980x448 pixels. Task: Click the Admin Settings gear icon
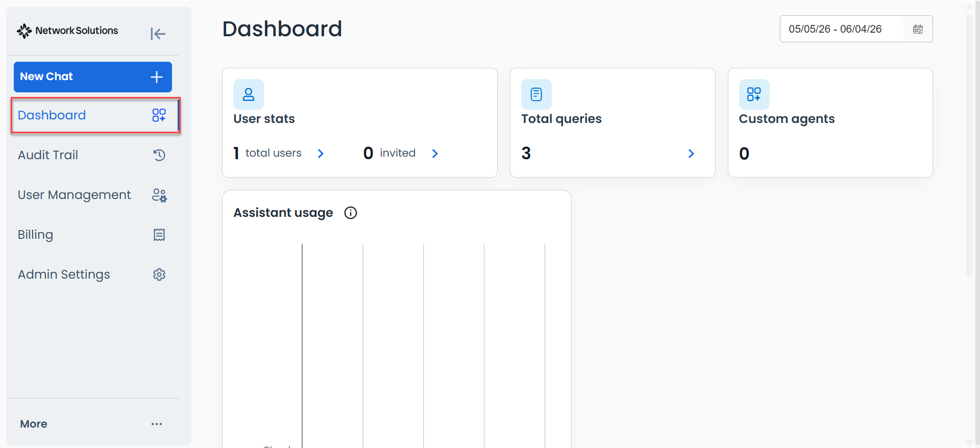pyautogui.click(x=159, y=275)
